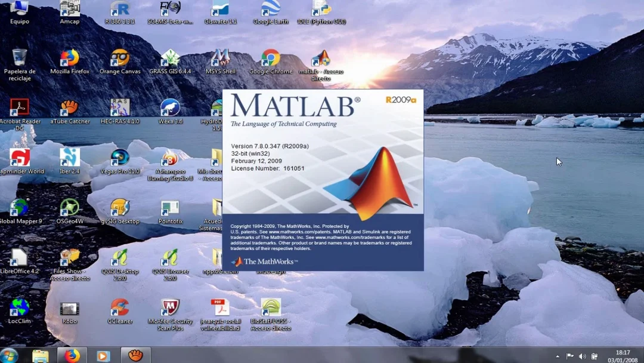Open McAfee Security Scan Plus shortcut
The image size is (644, 363).
pos(170,315)
